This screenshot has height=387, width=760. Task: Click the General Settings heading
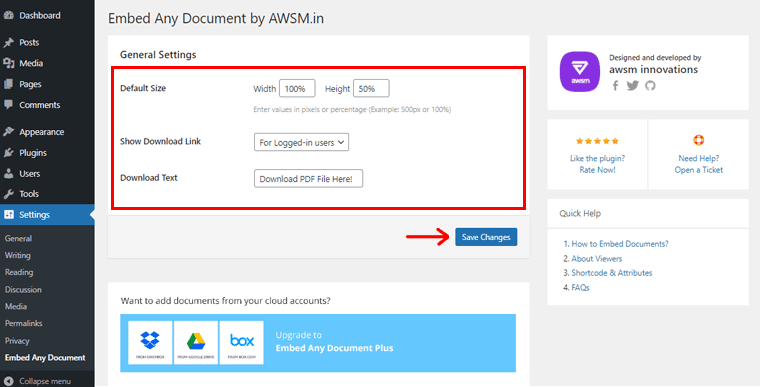click(x=158, y=55)
